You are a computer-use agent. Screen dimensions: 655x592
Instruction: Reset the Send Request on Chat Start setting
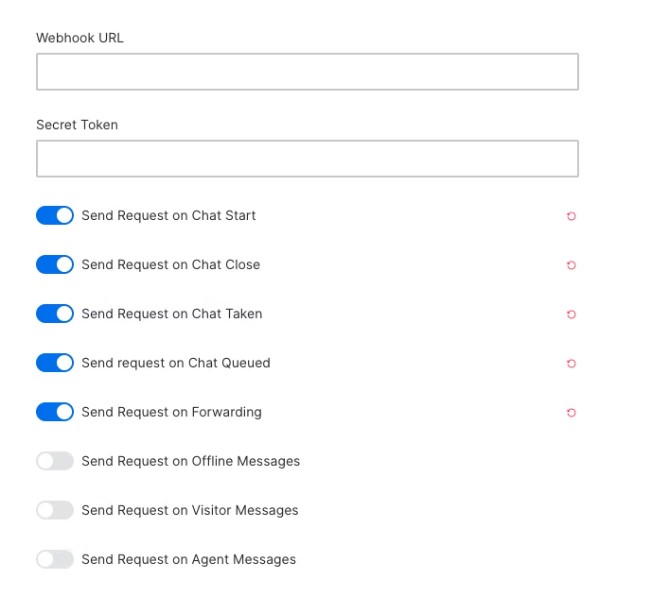pyautogui.click(x=571, y=216)
